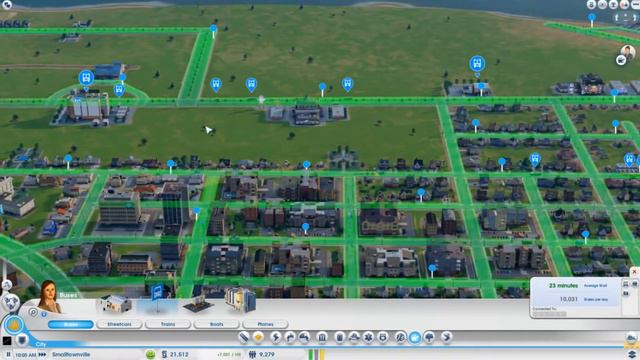This screenshot has width=640, height=360.
Task: Open the green happiness face panel
Action: [x=151, y=354]
